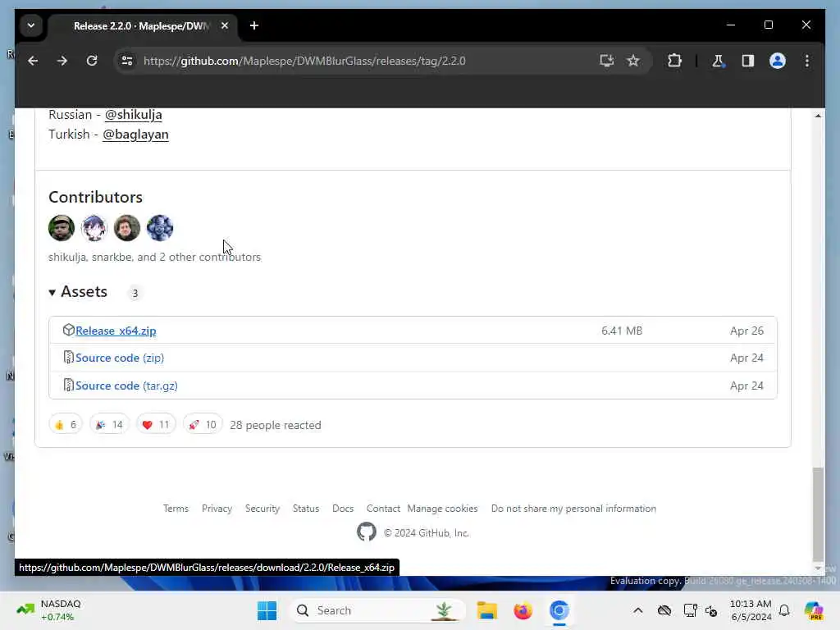Click the page vertical scrollbar thumb
Viewport: 840px width, 630px height.
(818, 514)
